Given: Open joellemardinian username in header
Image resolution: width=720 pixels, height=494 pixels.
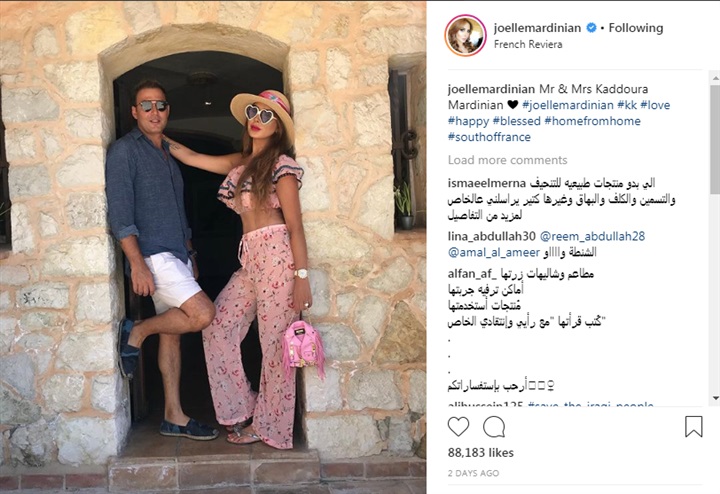Looking at the screenshot, I should point(537,28).
